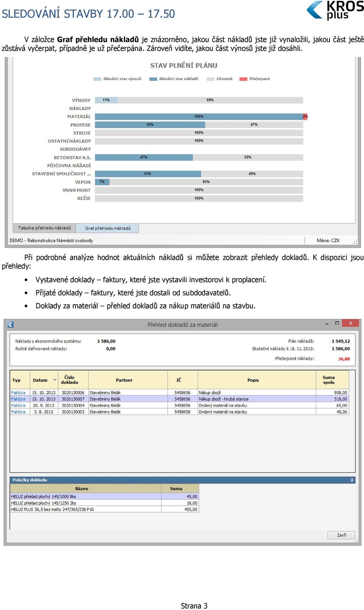This screenshot has width=364, height=610.
Task: Pin the Položky dokladu panel
Action: tap(352, 480)
